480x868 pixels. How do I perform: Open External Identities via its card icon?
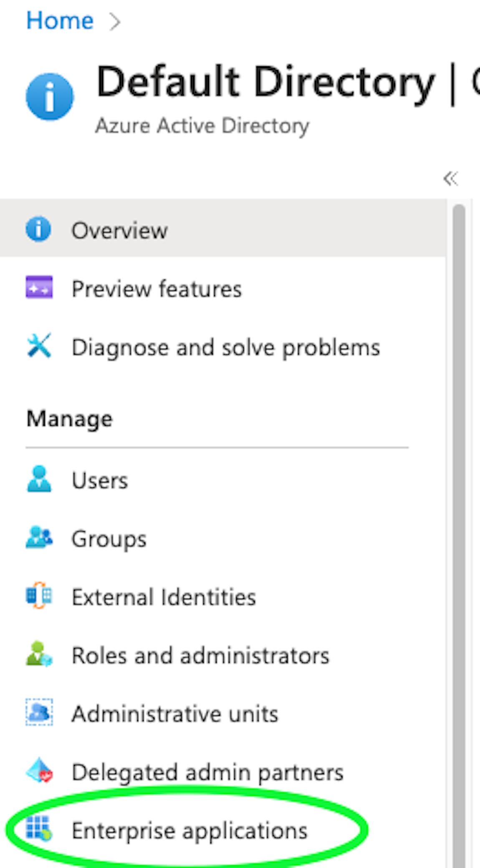pyautogui.click(x=38, y=596)
